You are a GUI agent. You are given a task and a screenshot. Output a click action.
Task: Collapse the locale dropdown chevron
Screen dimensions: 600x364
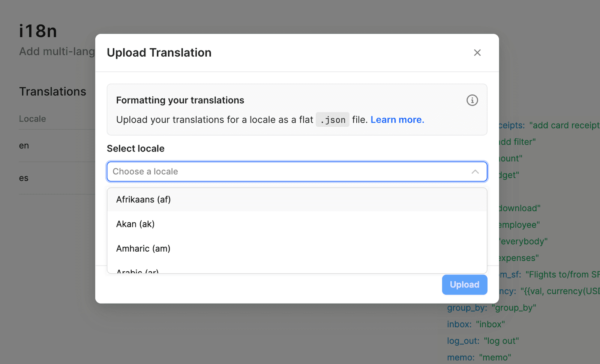[x=475, y=171]
